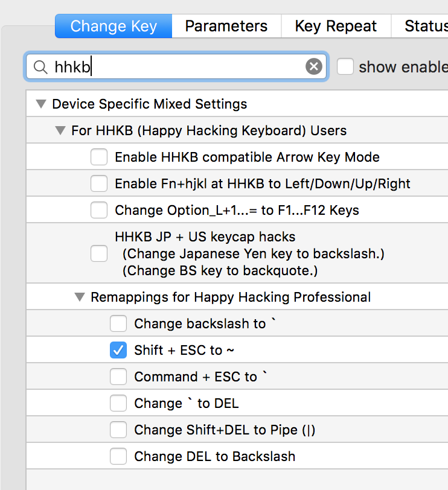The image size is (448, 490).
Task: Check Change backslash to backquote option
Action: 118,323
